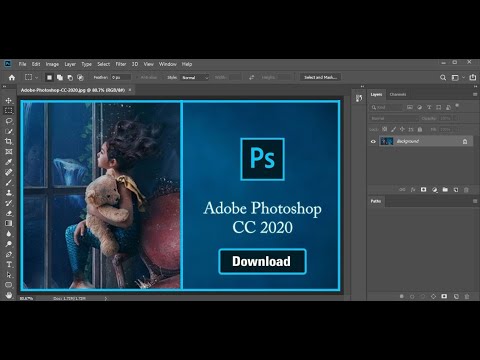Screen dimensions: 480x360
Task: Hide the Background layer eye icon
Action: click(373, 141)
